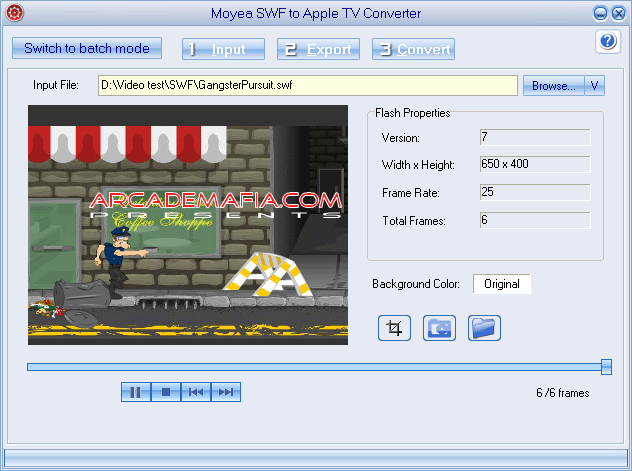Click the playback progress slider handle

pyautogui.click(x=606, y=367)
